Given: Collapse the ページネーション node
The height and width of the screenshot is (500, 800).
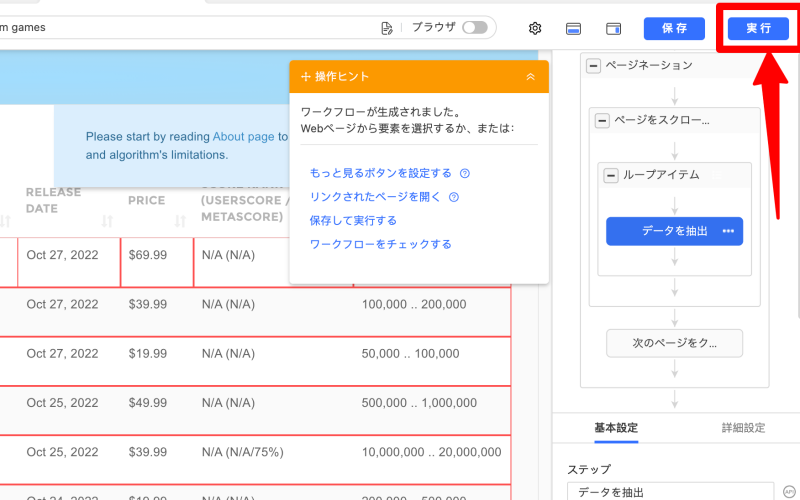Looking at the screenshot, I should (593, 65).
